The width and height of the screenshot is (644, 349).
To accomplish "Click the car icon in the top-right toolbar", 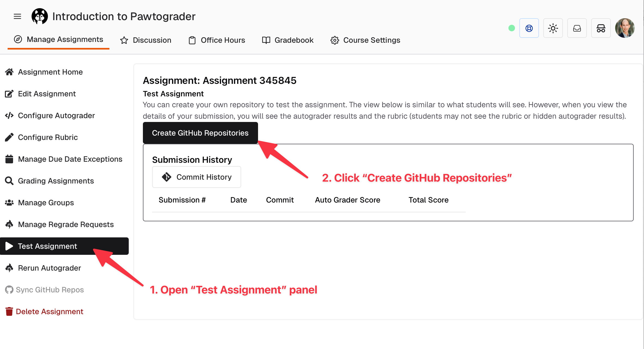I will click(601, 28).
